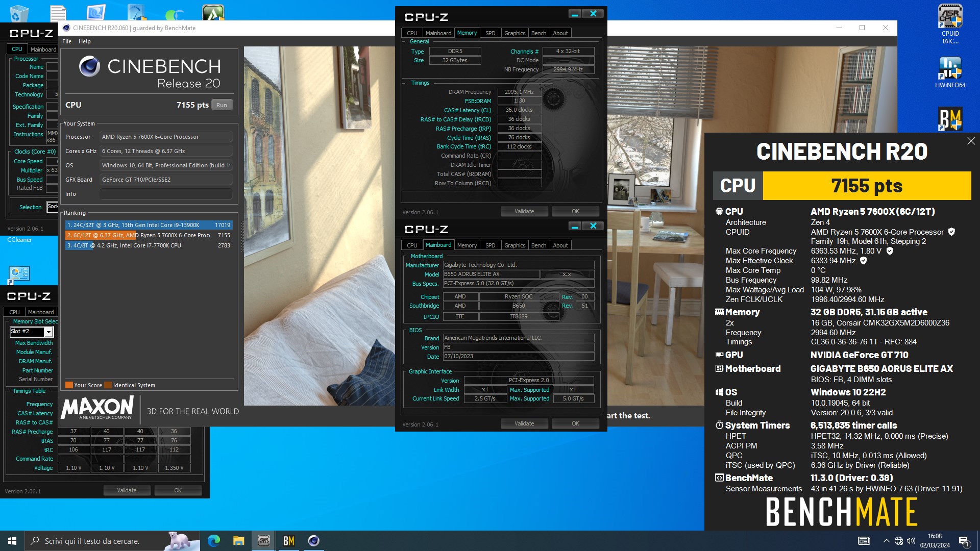Viewport: 980px width, 551px height.
Task: Open the touch keyboard tray icon
Action: click(x=864, y=541)
